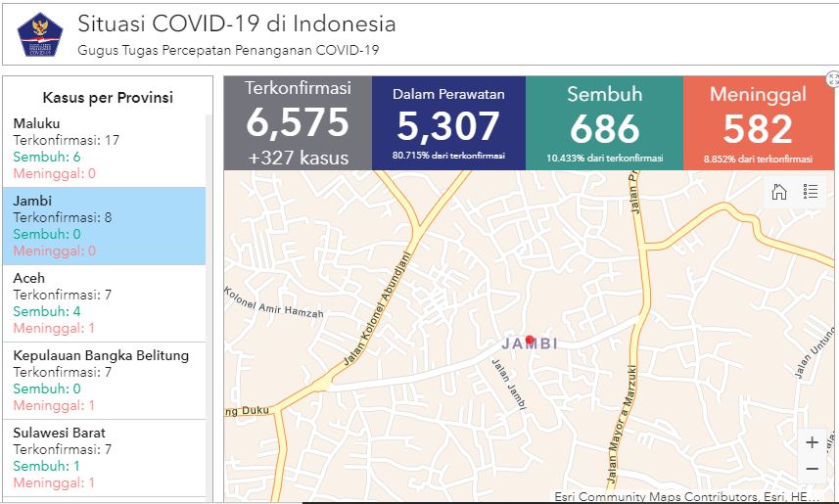Viewport: 839px width, 504px height.
Task: Click the Kasus per Provinsi heading
Action: (108, 98)
